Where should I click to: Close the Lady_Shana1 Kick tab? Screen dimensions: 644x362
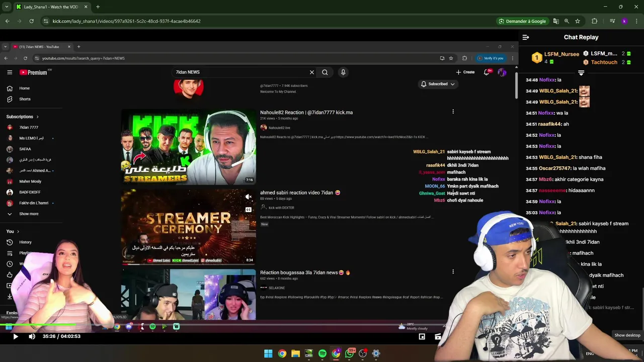[x=86, y=7]
